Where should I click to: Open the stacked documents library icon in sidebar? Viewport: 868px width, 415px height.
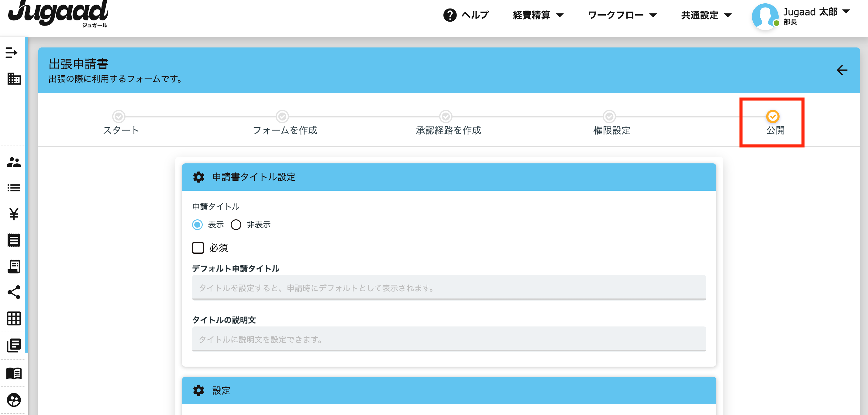13,345
